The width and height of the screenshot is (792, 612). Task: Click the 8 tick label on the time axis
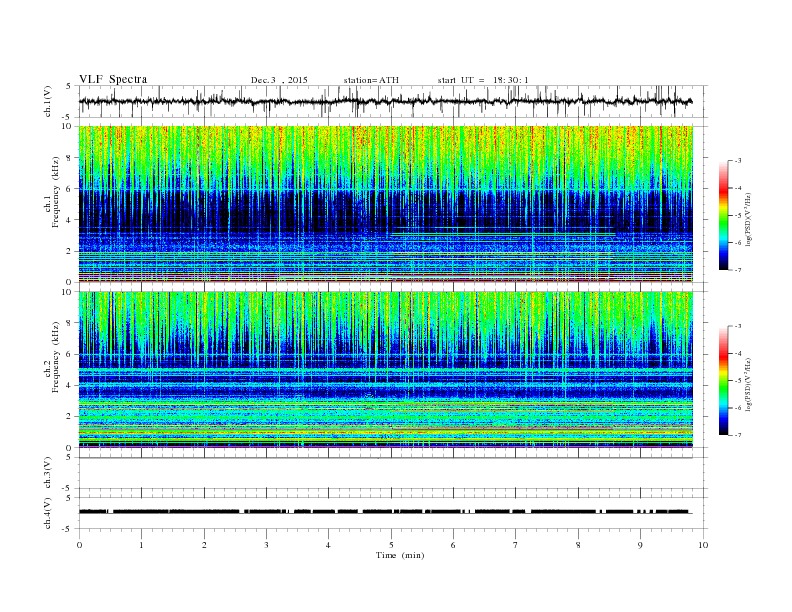pyautogui.click(x=578, y=545)
